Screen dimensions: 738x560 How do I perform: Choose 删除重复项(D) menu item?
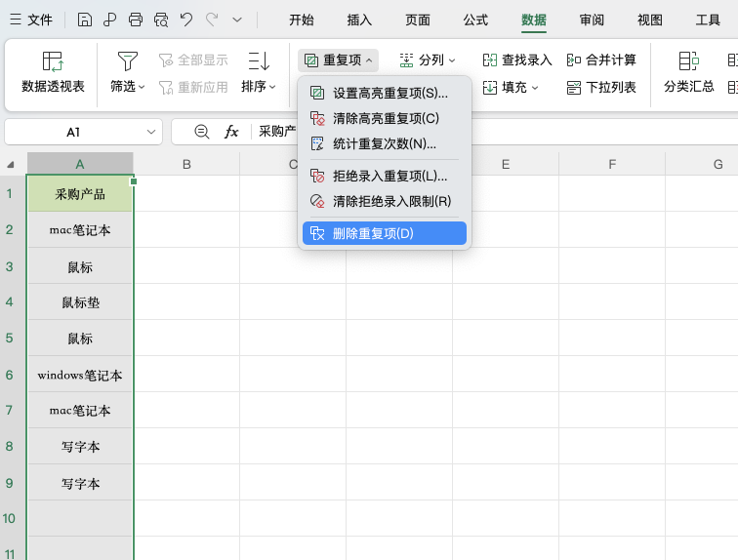(385, 233)
